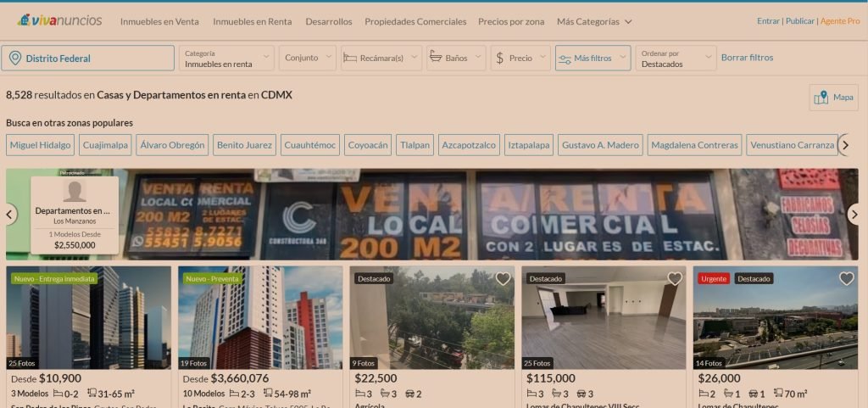The image size is (868, 408).
Task: Open the sponsored Los Manzanos departamentos card
Action: pos(75,215)
